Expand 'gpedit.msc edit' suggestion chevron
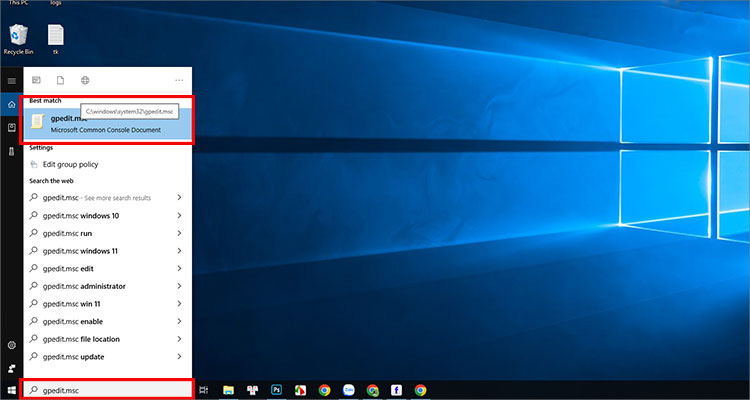This screenshot has width=750, height=400. point(179,268)
